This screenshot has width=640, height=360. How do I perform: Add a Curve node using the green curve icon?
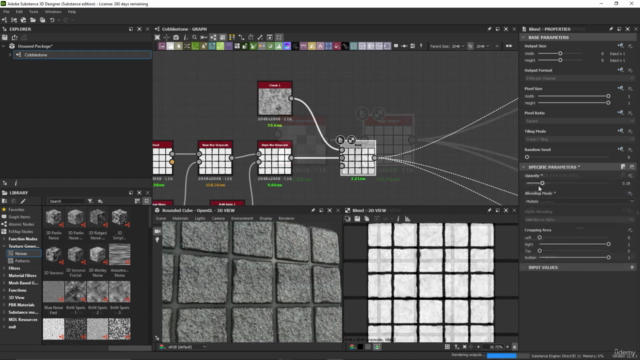point(196,46)
